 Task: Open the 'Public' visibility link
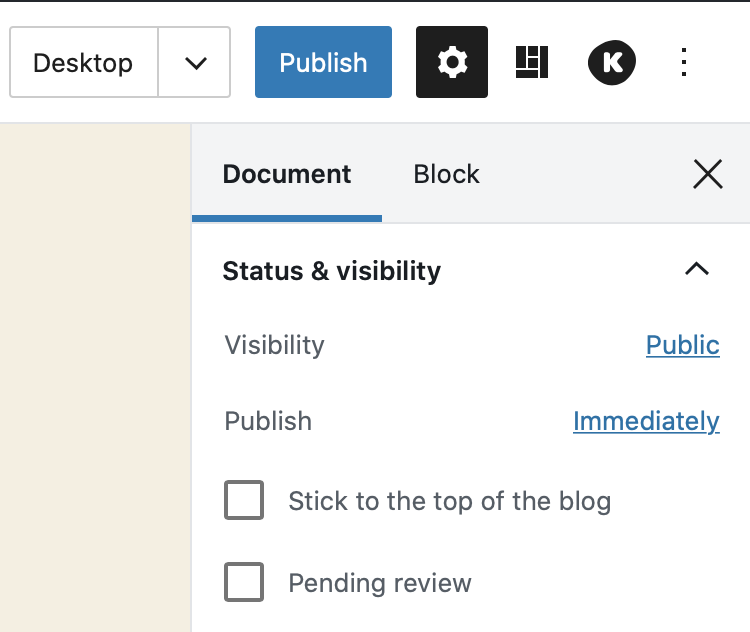point(682,345)
